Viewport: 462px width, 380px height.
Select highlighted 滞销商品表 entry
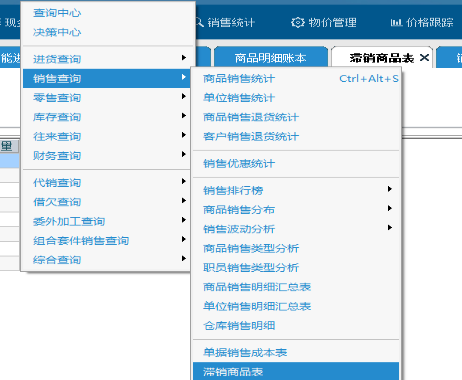click(x=296, y=371)
